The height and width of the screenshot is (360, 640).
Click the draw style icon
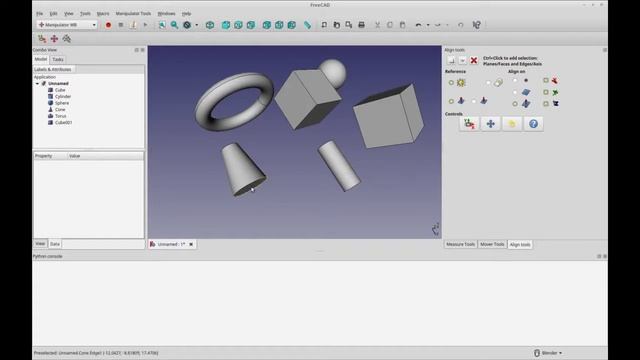187,25
